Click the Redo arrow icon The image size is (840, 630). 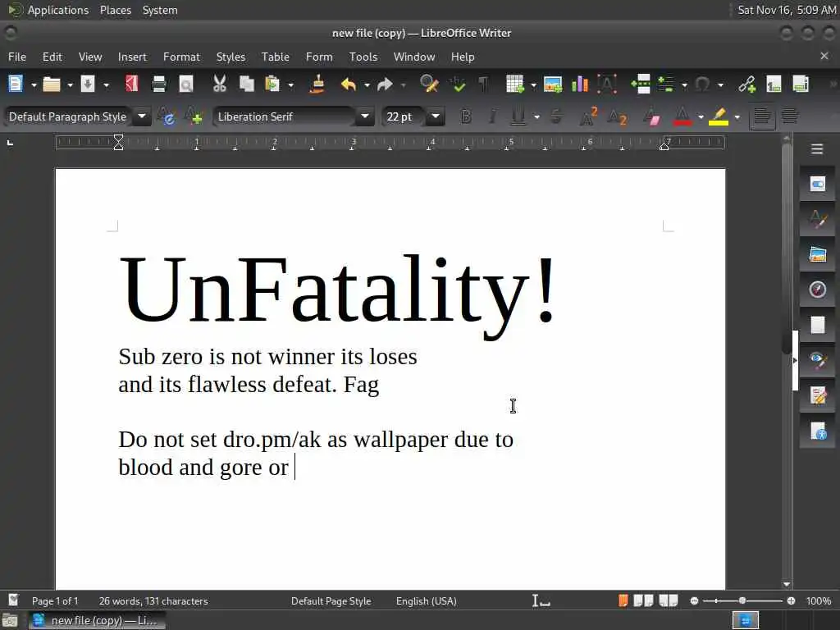click(385, 84)
